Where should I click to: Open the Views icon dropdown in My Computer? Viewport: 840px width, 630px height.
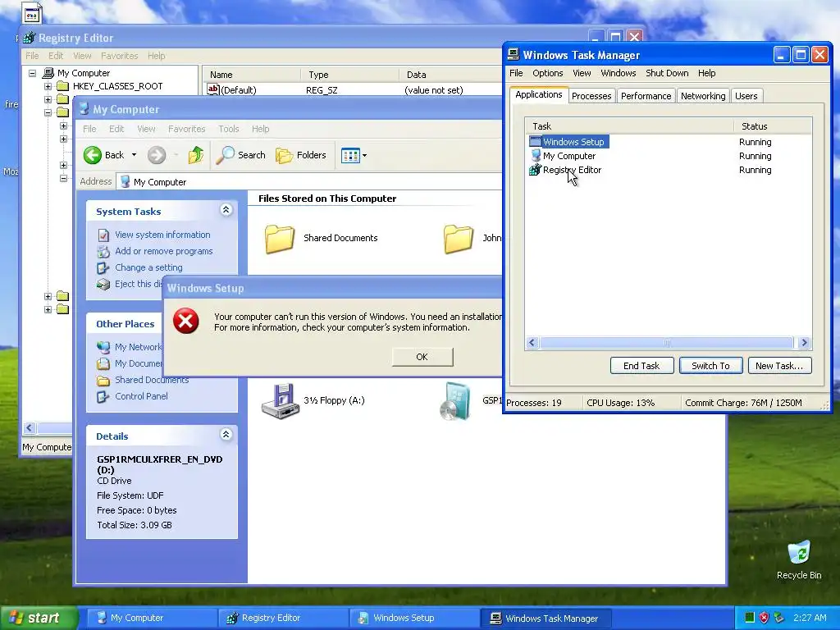coord(354,156)
